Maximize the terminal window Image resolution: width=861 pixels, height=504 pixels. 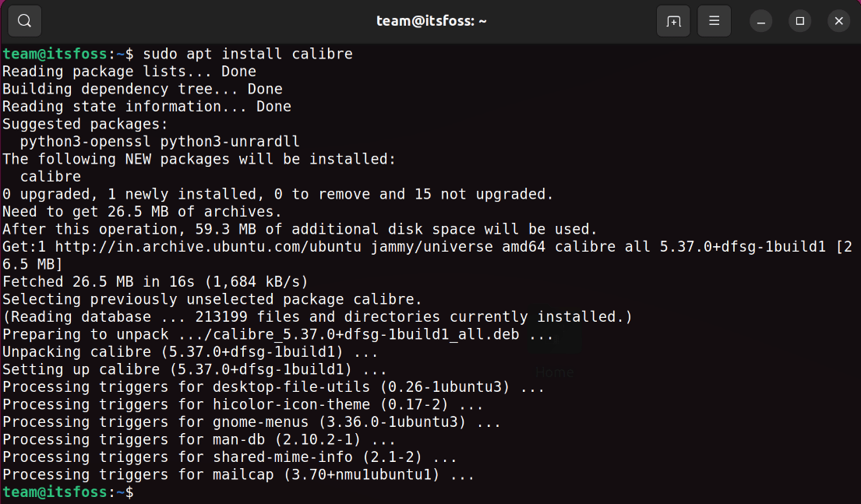pyautogui.click(x=800, y=21)
